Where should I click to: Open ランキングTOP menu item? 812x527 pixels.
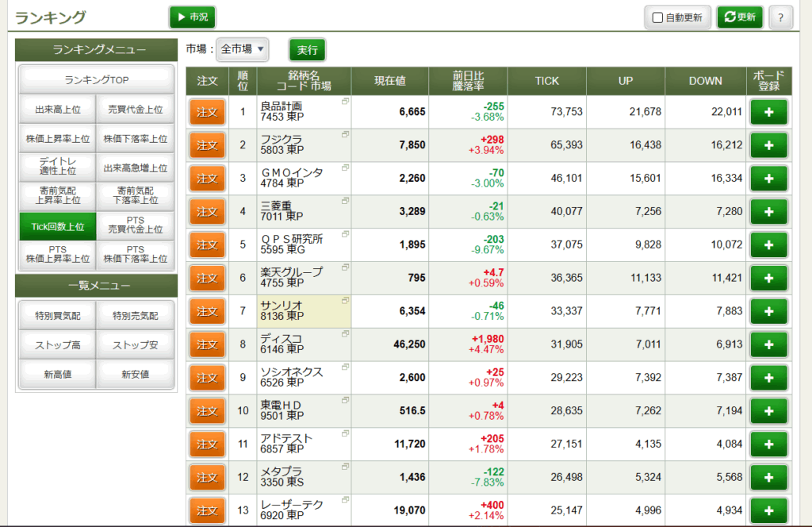pyautogui.click(x=96, y=80)
